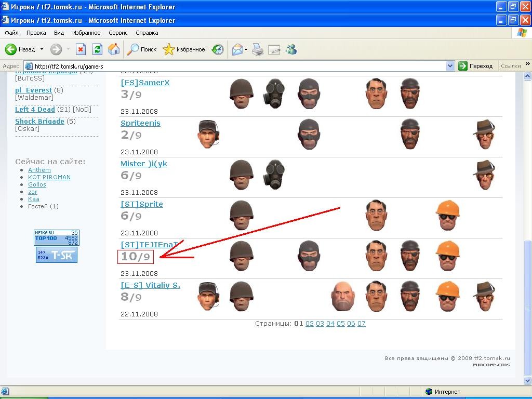The height and width of the screenshot is (399, 532).
Task: Open Shock Brigade sidebar link
Action: pos(39,121)
